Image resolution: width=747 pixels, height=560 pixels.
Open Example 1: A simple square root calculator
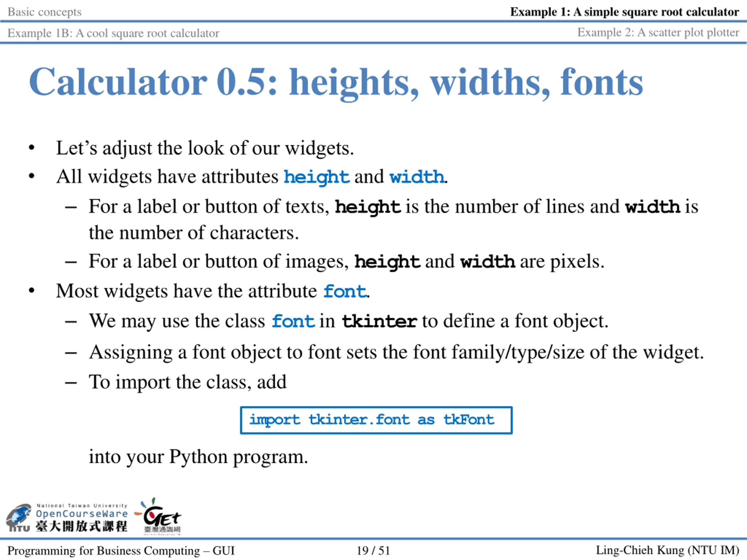pyautogui.click(x=624, y=12)
